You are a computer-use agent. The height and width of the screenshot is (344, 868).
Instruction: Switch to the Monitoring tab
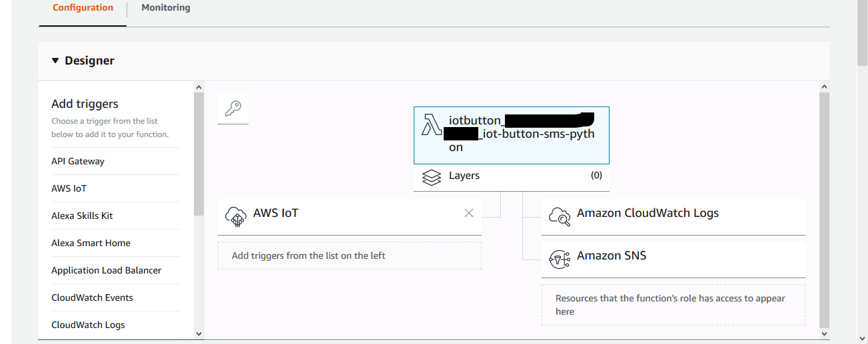[x=166, y=8]
